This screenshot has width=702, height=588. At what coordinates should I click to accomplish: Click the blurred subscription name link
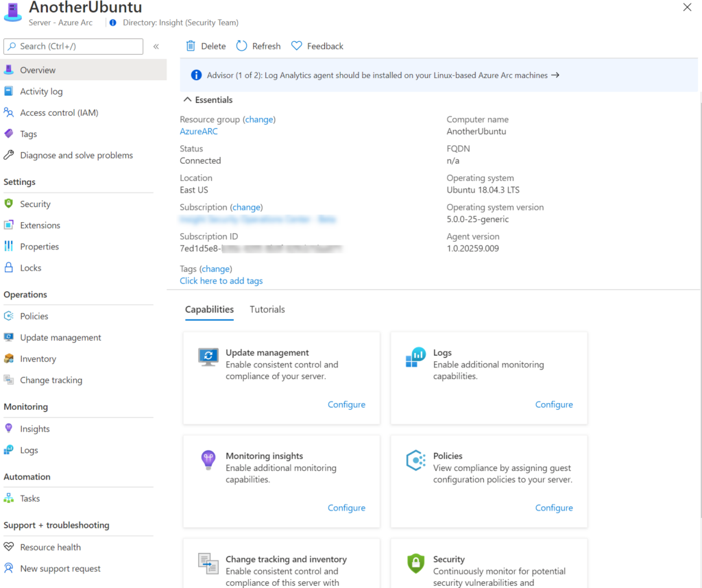point(258,219)
